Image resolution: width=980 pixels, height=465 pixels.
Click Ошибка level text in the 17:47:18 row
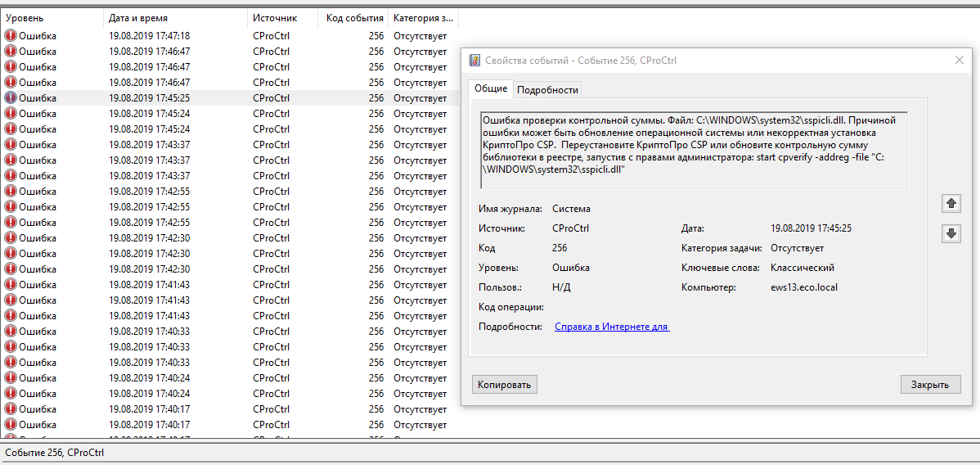(x=38, y=36)
